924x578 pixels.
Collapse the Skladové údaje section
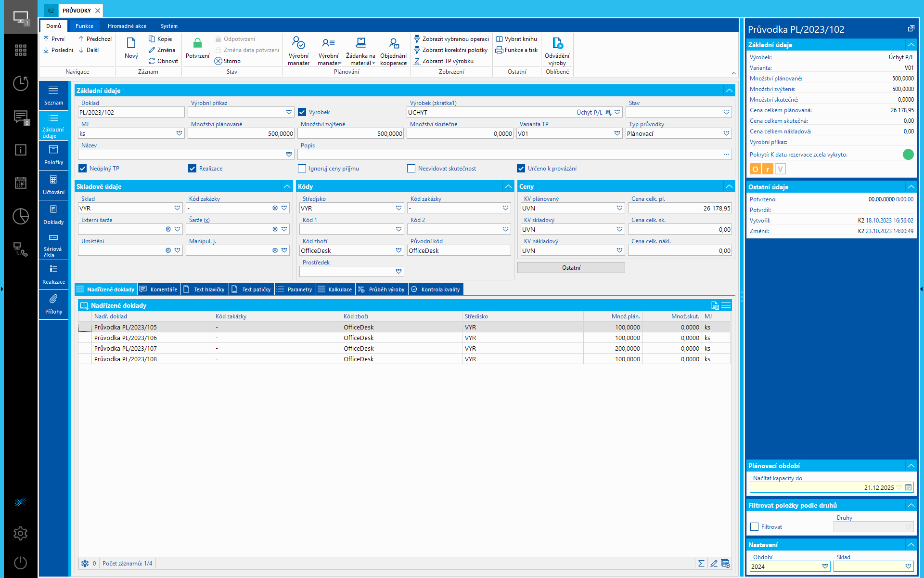pos(287,186)
